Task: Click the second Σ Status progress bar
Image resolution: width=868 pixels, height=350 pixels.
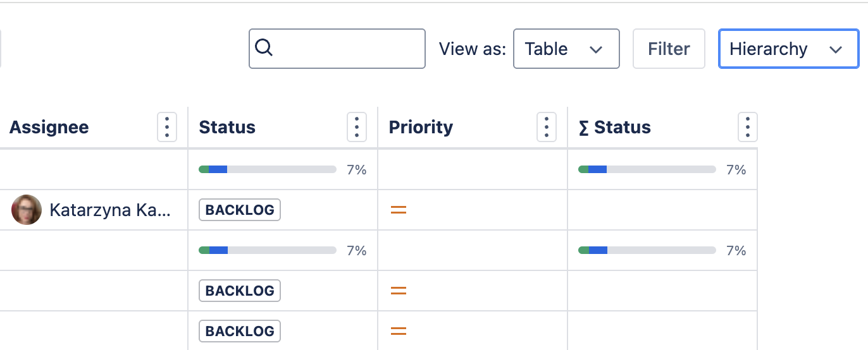Action: tap(647, 250)
